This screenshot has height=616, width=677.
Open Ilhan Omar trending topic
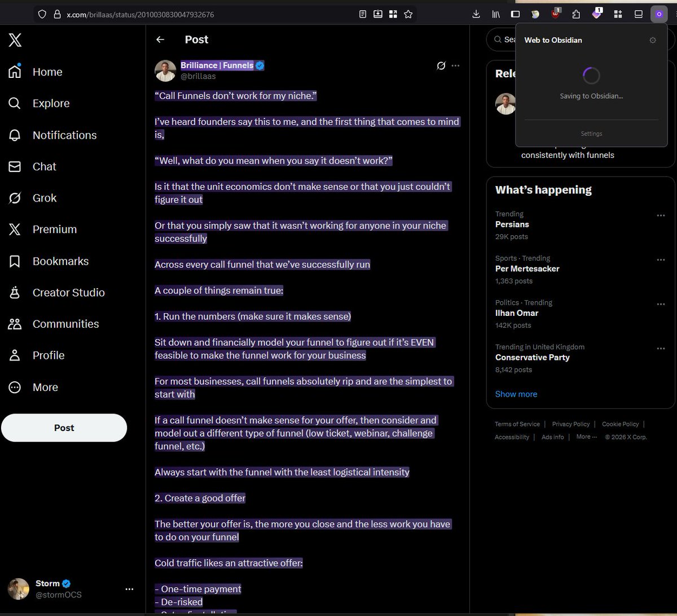point(517,313)
